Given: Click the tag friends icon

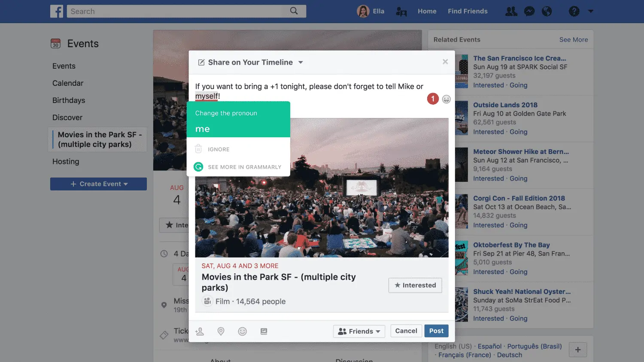Looking at the screenshot, I should 200,331.
